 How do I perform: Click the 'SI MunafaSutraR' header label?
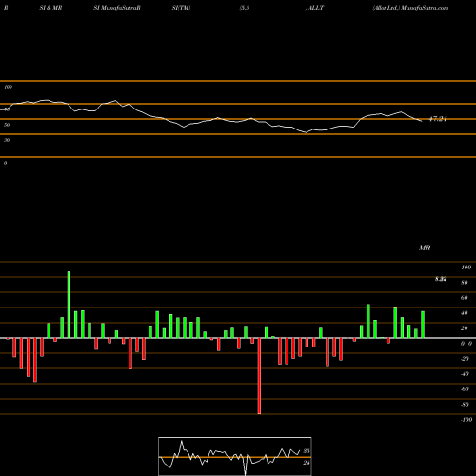117,8
